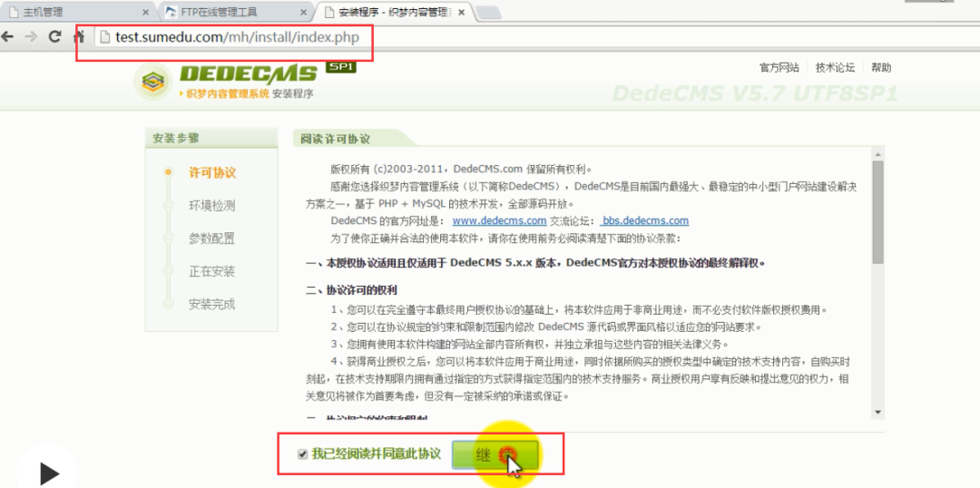Go forward with browser forward arrow
The width and height of the screenshot is (980, 488).
[x=30, y=36]
